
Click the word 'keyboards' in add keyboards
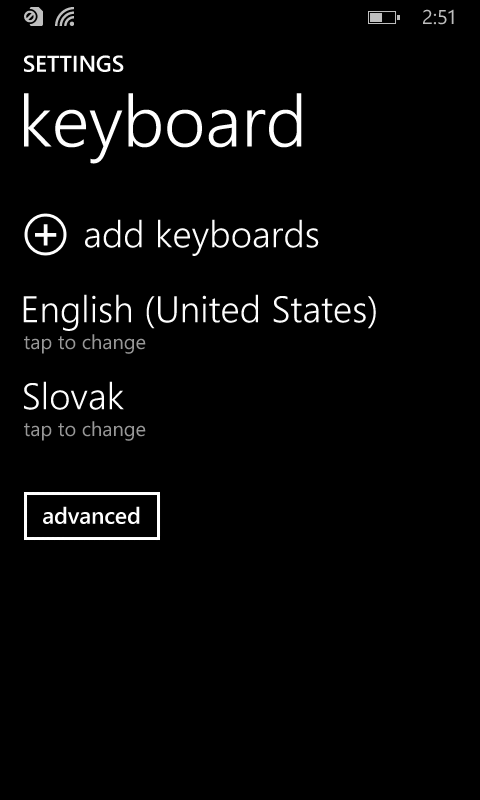pyautogui.click(x=237, y=235)
